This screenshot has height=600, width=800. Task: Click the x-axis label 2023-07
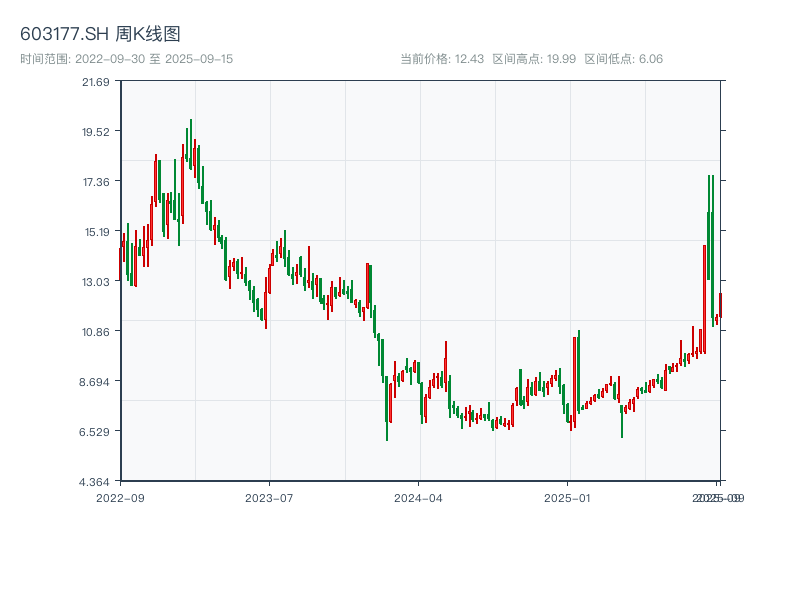click(269, 498)
